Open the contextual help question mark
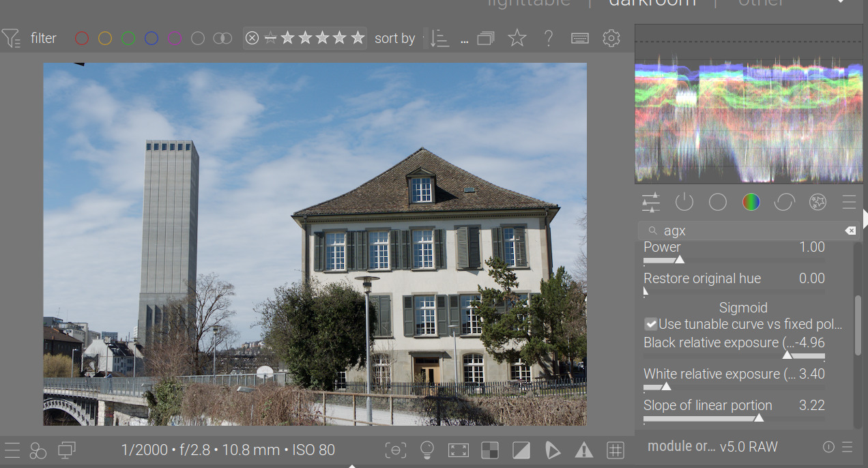 [549, 38]
